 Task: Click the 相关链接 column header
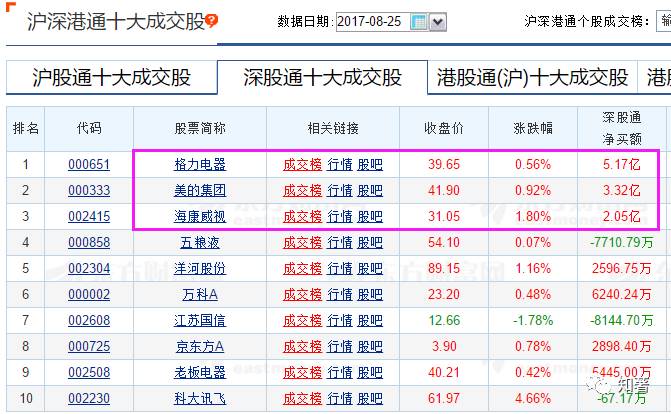(x=333, y=128)
